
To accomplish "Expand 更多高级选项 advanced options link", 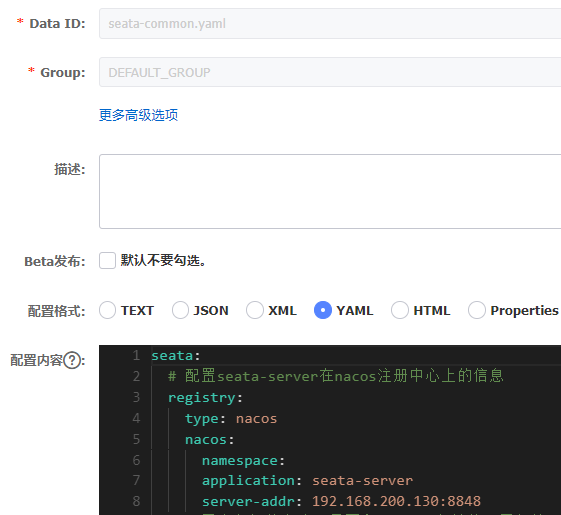I will (138, 115).
